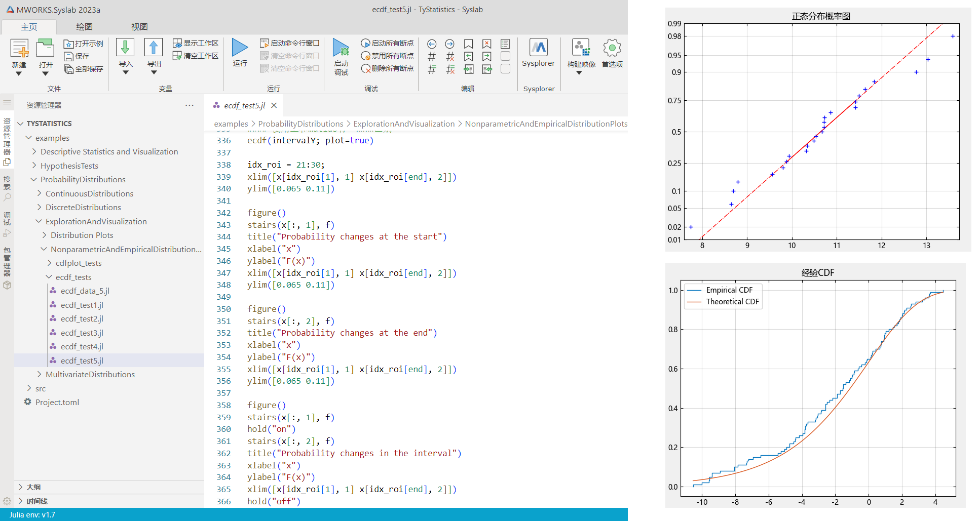Open Preferences (首选项) gear icon

(612, 48)
